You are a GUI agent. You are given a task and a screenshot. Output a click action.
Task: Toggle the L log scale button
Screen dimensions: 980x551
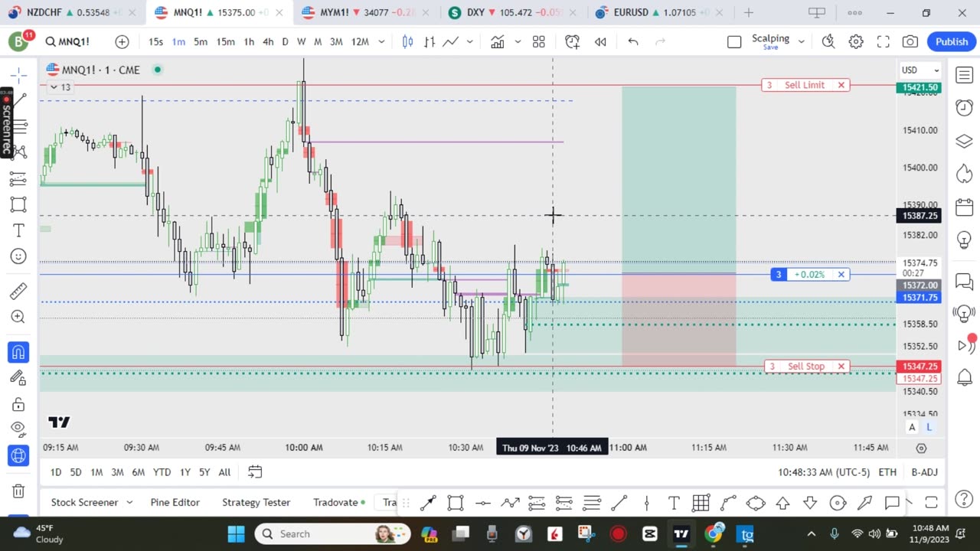(929, 427)
